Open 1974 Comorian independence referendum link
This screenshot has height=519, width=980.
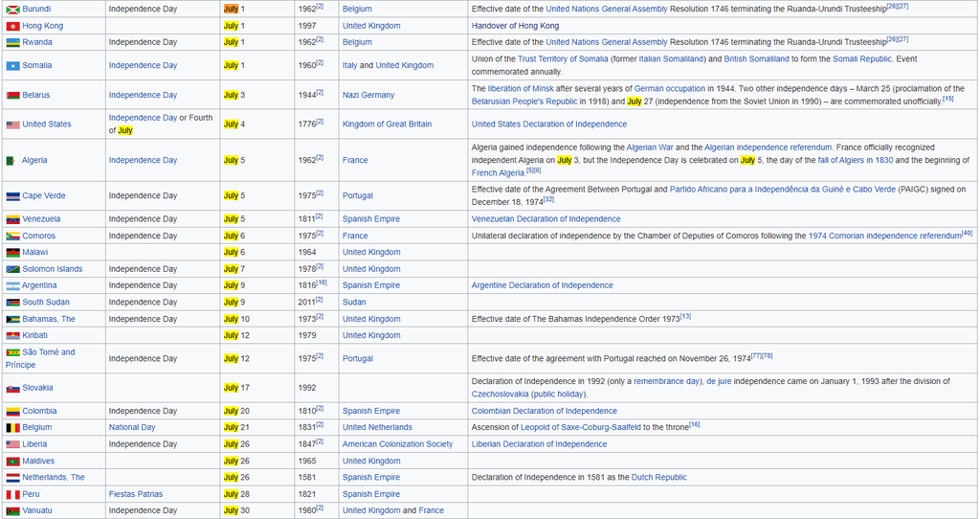884,237
